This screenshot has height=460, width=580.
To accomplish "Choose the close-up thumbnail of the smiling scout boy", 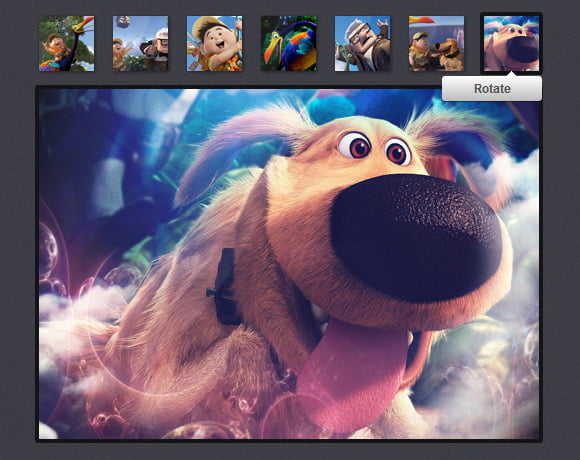I will coord(215,43).
